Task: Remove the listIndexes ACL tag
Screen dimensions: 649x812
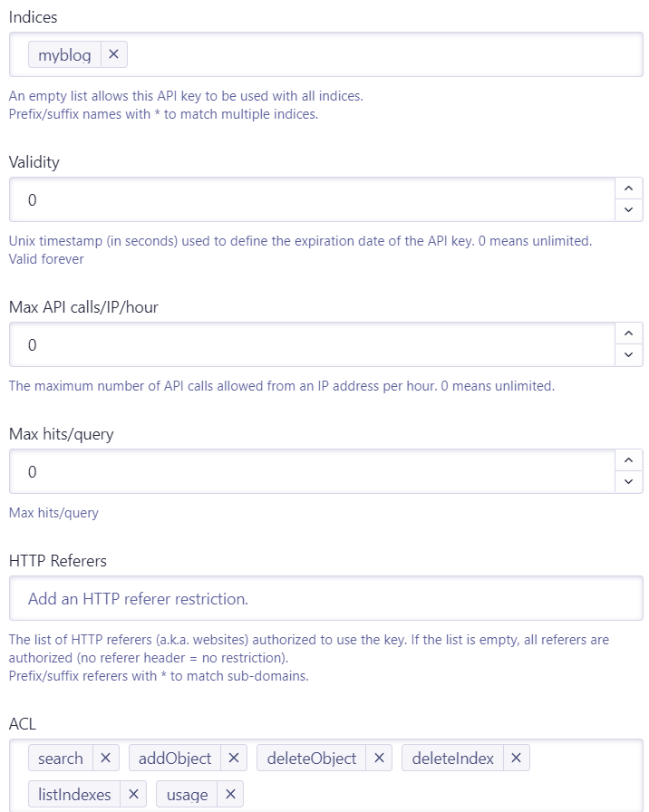Action: point(132,795)
